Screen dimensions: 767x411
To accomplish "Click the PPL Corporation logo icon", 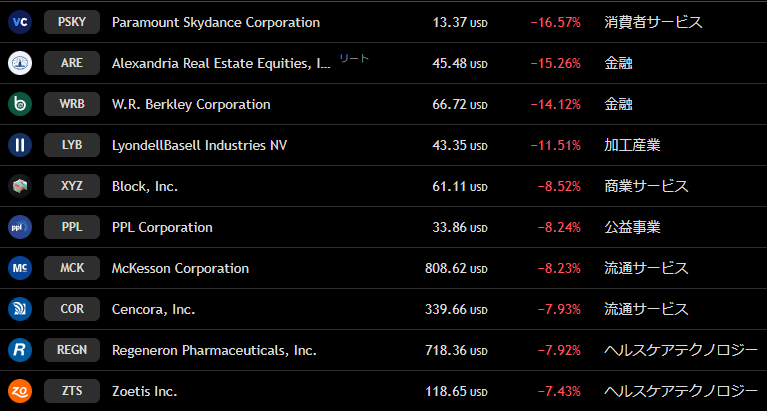I will pyautogui.click(x=20, y=227).
